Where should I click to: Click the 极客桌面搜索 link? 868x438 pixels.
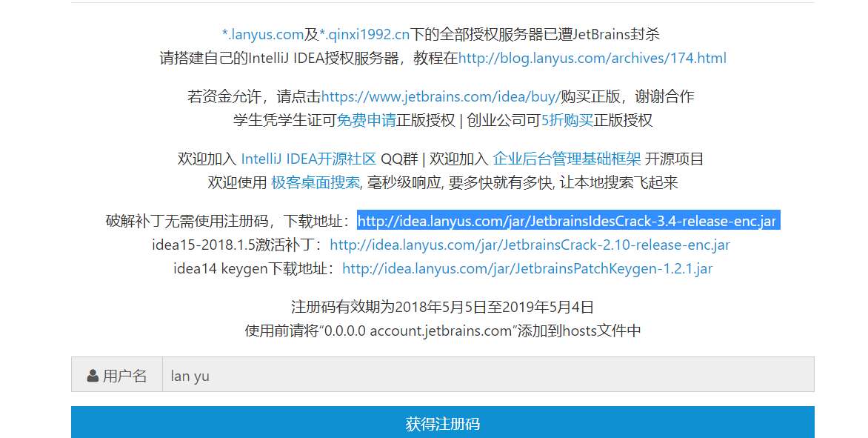[316, 182]
